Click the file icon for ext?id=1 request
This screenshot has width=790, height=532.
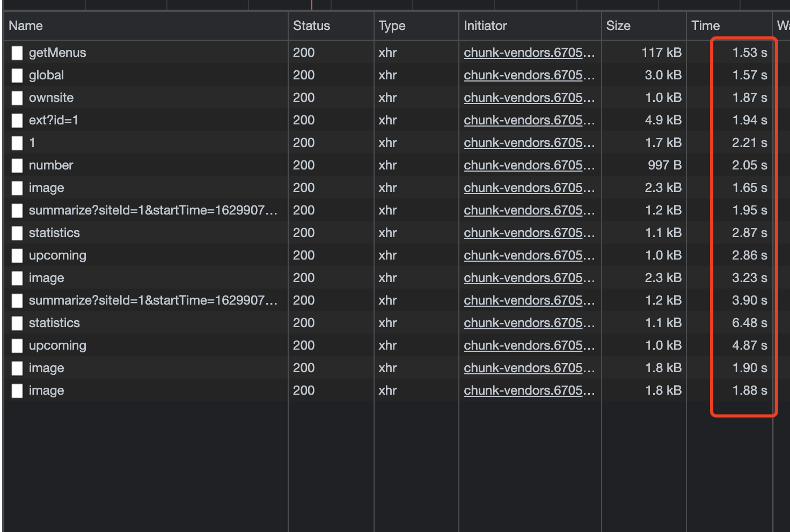17,120
